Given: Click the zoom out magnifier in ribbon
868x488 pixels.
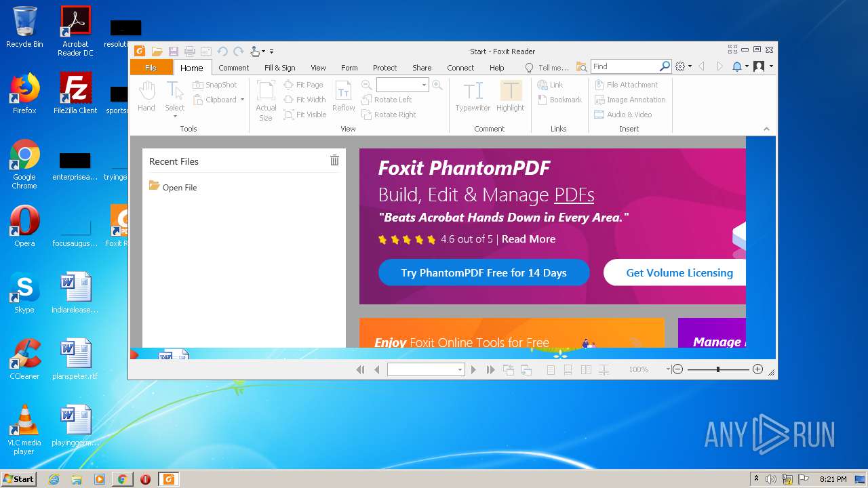Looking at the screenshot, I should tap(366, 85).
